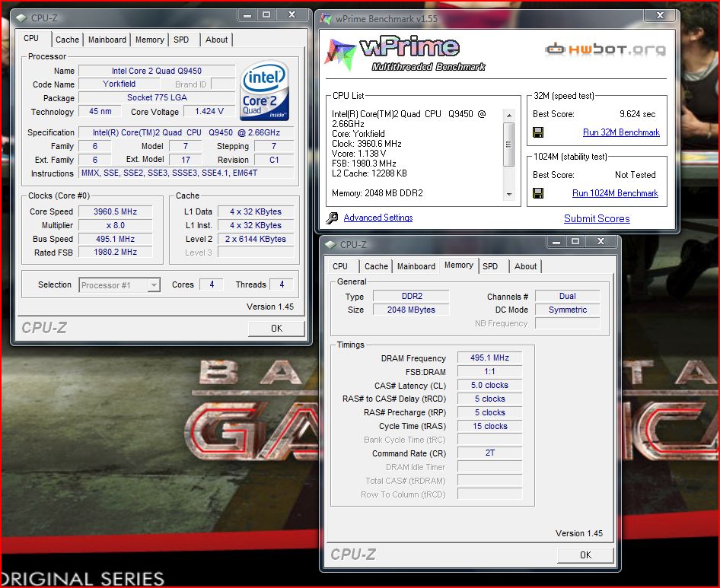720x588 pixels.
Task: Click the wPrime title bar app icon
Action: [x=326, y=19]
